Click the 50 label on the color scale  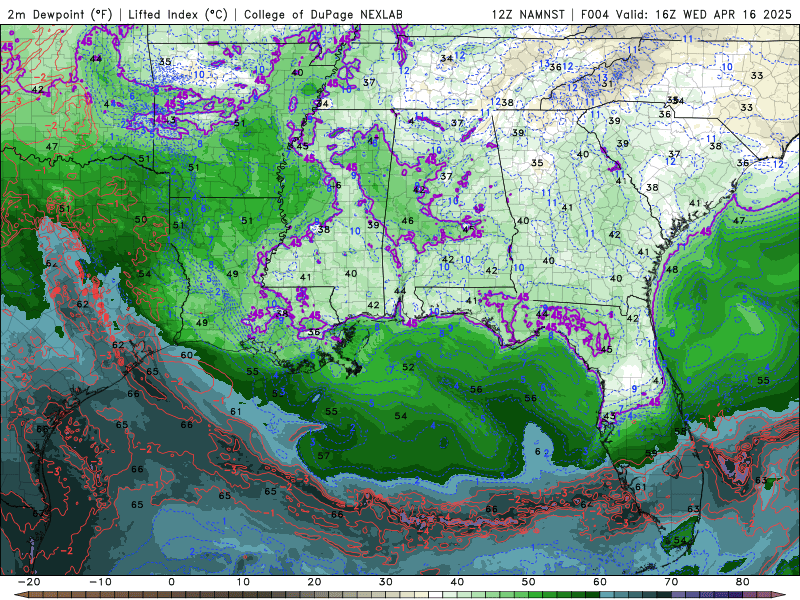tap(529, 582)
